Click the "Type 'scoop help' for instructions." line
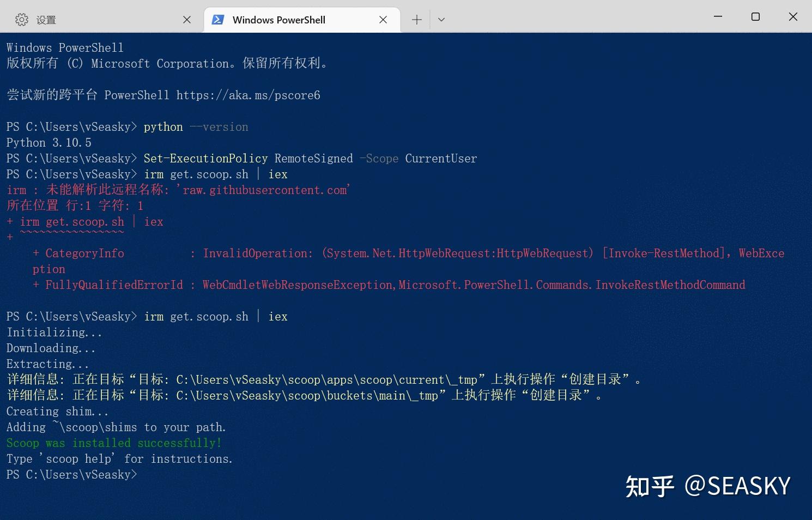Screen dimensions: 812x520 click(x=120, y=459)
